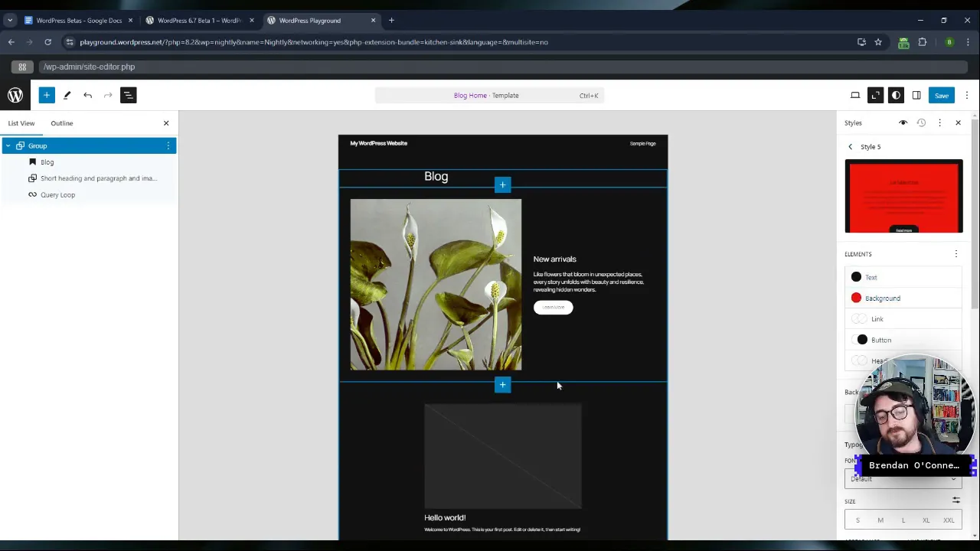Choose font size L
Viewport: 980px width, 551px height.
pos(903,520)
